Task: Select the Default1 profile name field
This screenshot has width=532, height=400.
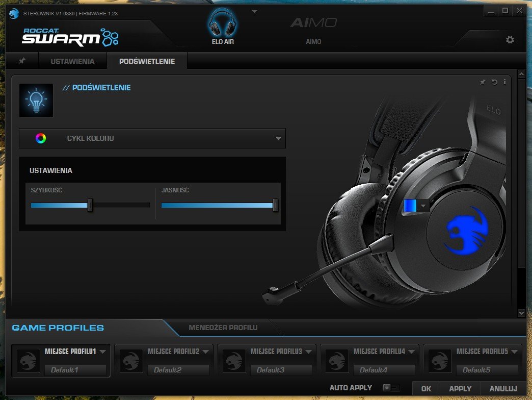Action: click(75, 370)
